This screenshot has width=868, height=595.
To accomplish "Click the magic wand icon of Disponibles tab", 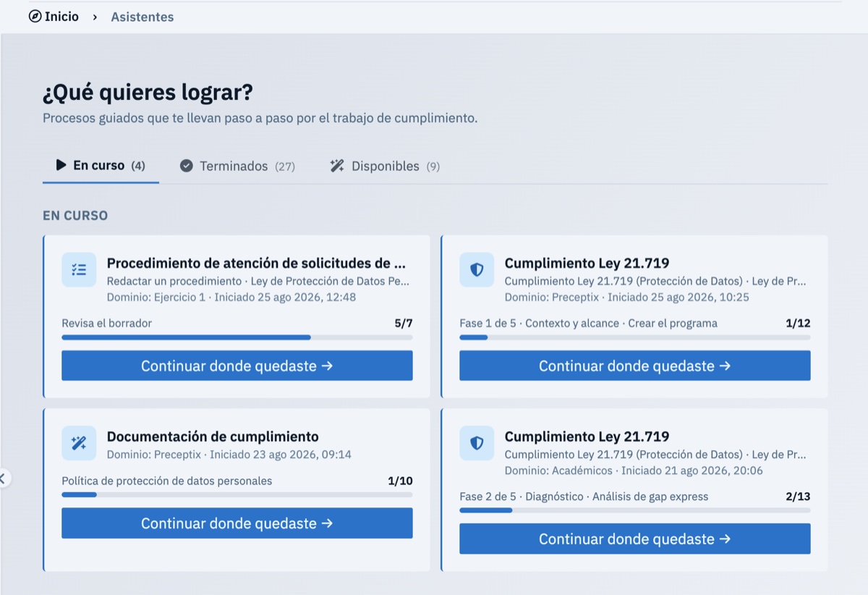I will pos(337,166).
